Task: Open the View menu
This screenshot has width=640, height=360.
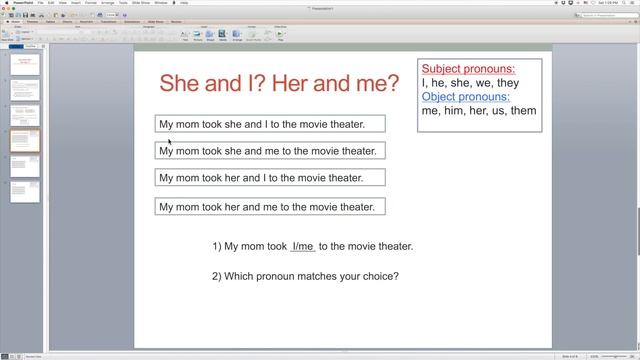Action: coord(62,3)
